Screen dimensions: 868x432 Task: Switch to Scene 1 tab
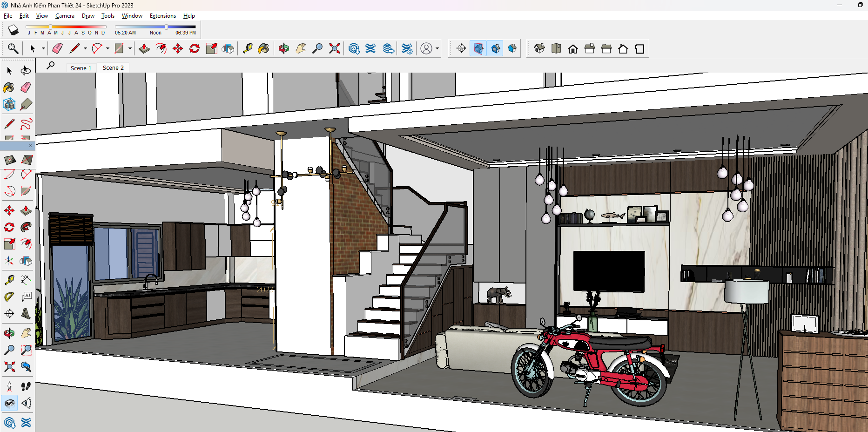pyautogui.click(x=81, y=68)
